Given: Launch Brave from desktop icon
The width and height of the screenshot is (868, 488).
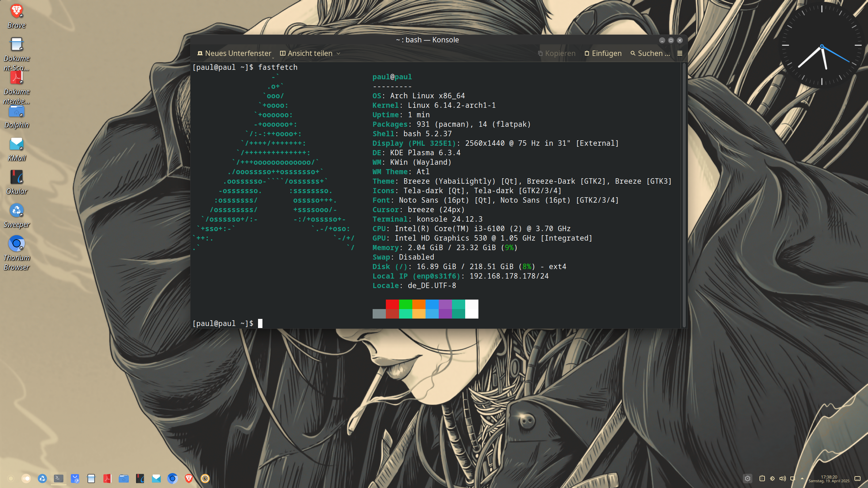Looking at the screenshot, I should click(x=16, y=12).
